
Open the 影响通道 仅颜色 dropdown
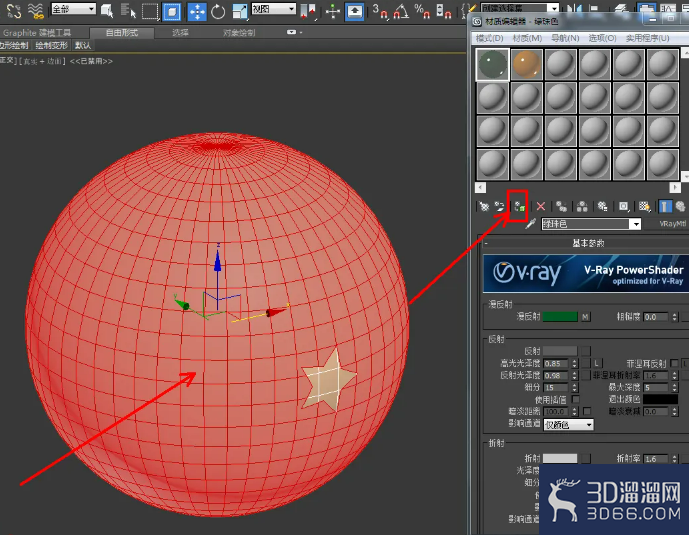(x=568, y=424)
